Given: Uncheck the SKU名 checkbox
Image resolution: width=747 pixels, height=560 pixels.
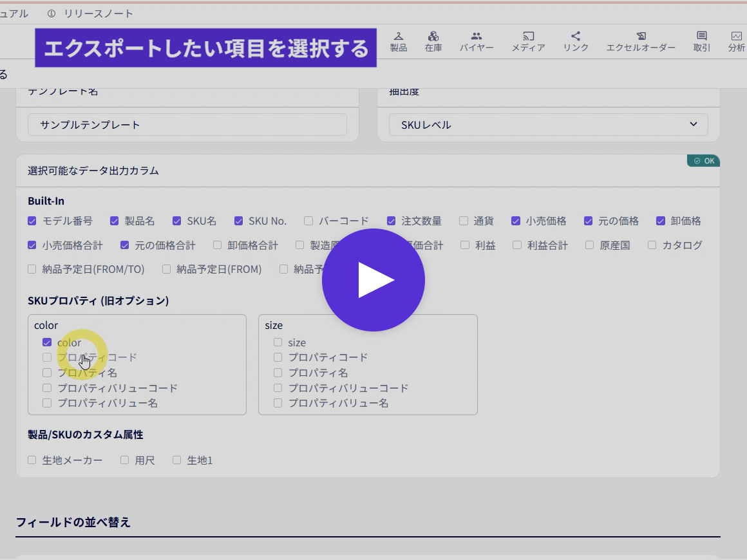Looking at the screenshot, I should [176, 221].
